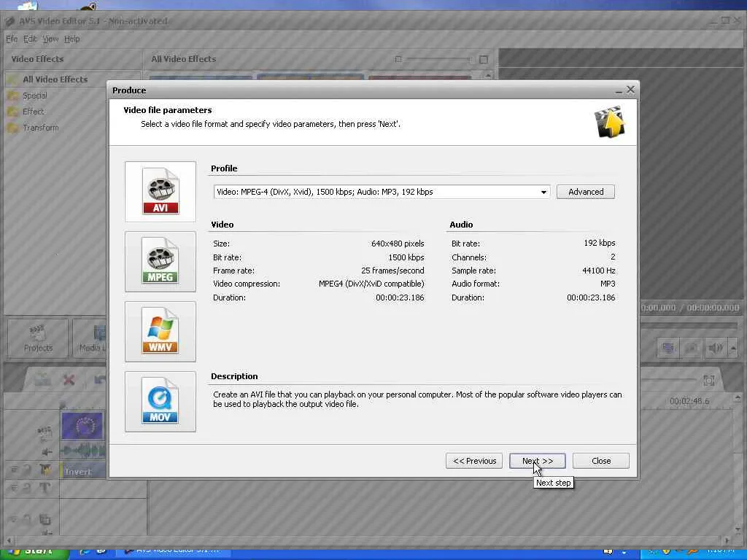Image resolution: width=747 pixels, height=560 pixels.
Task: Click the preview volume speaker icon
Action: [715, 348]
